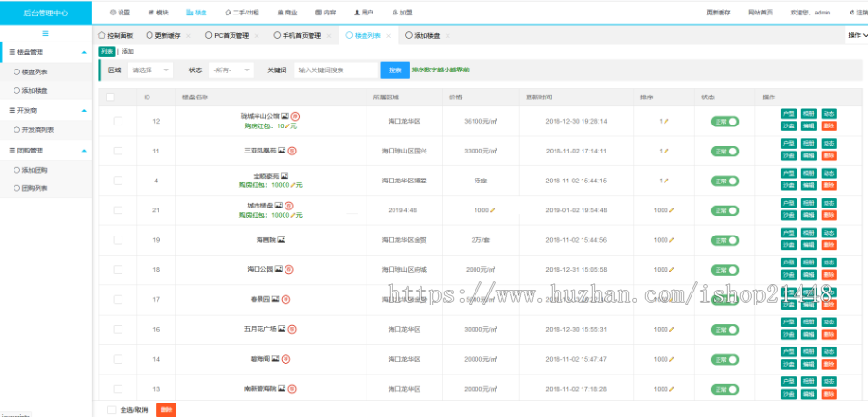868x417 pixels.
Task: Click the 动态 button for row ID 19
Action: point(829,233)
